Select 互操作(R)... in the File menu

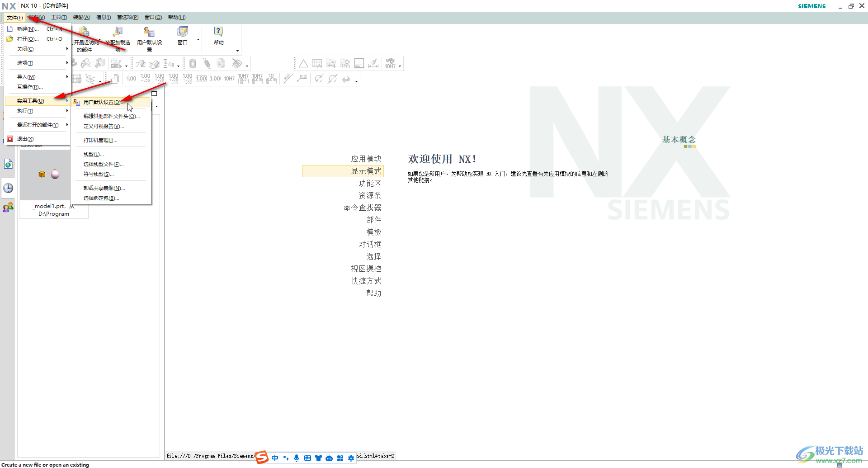point(38,87)
